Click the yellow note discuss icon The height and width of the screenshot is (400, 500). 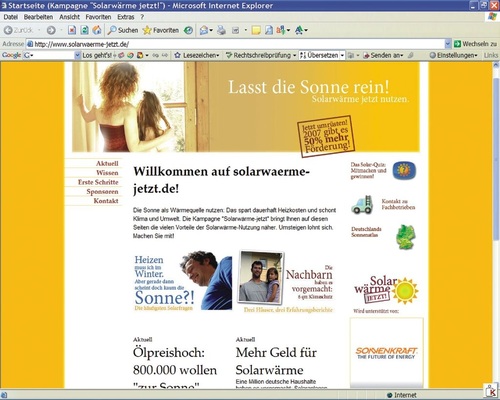pos(256,30)
